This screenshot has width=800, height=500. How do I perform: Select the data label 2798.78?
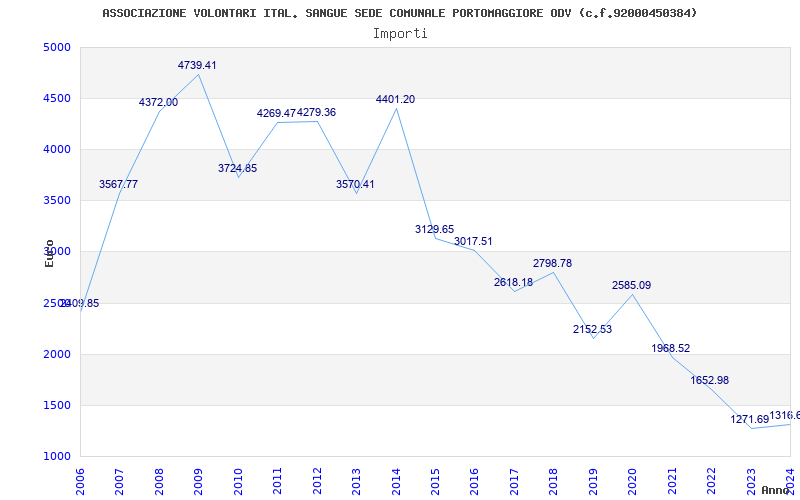click(x=553, y=263)
